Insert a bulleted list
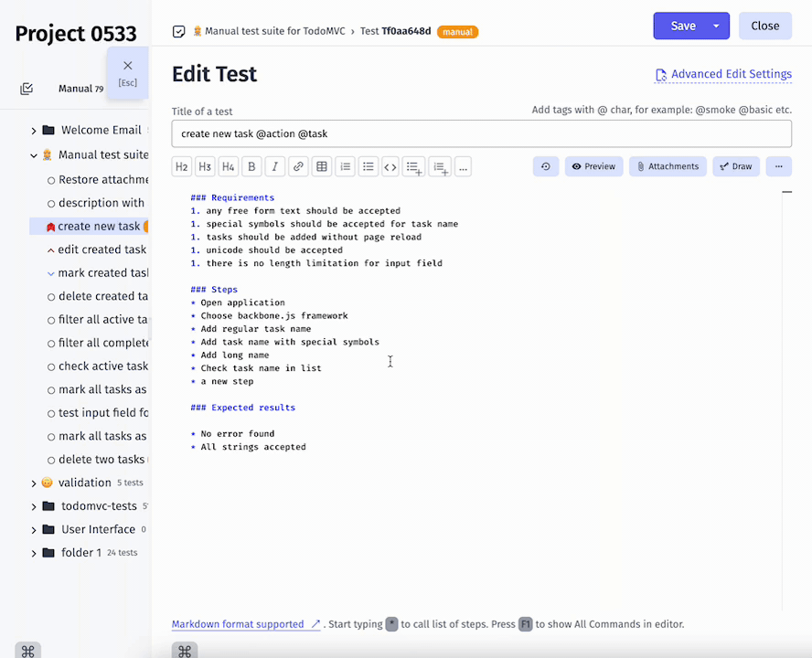812x658 pixels. (369, 166)
